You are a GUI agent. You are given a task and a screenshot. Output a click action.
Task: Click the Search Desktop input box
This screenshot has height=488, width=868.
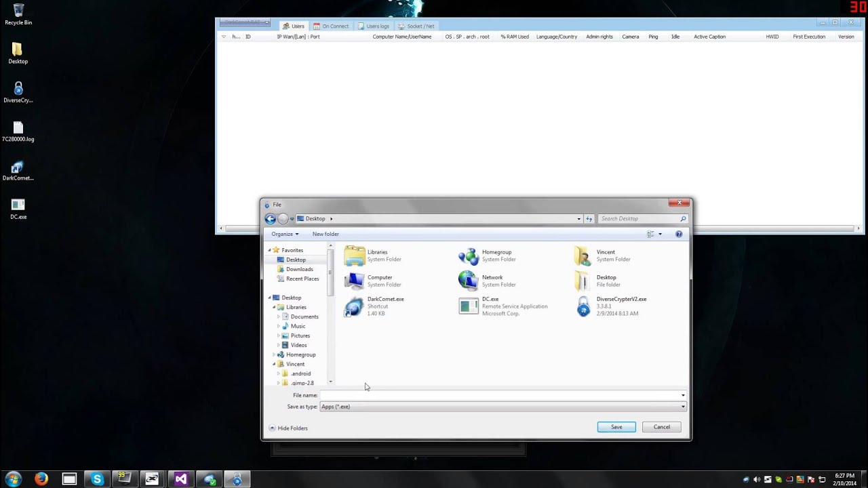[637, 218]
